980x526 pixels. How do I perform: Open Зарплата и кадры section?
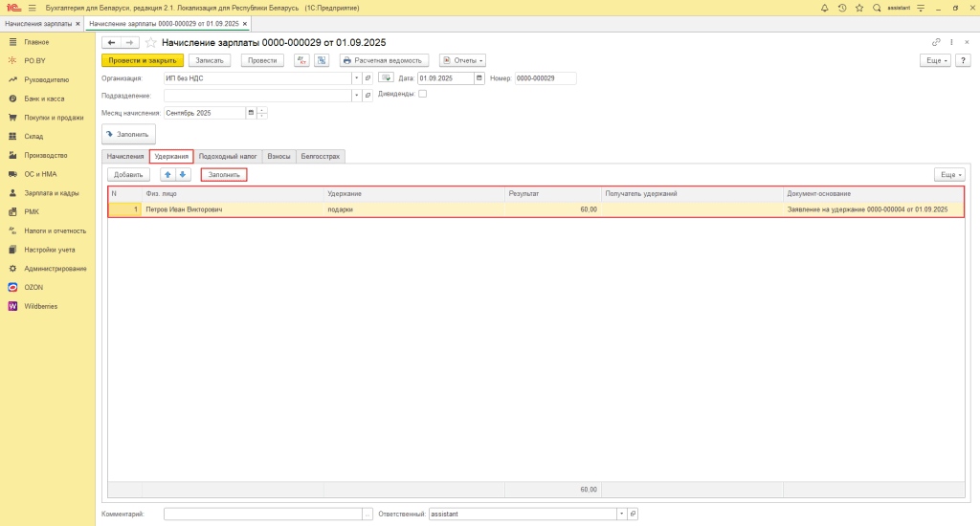(x=52, y=193)
